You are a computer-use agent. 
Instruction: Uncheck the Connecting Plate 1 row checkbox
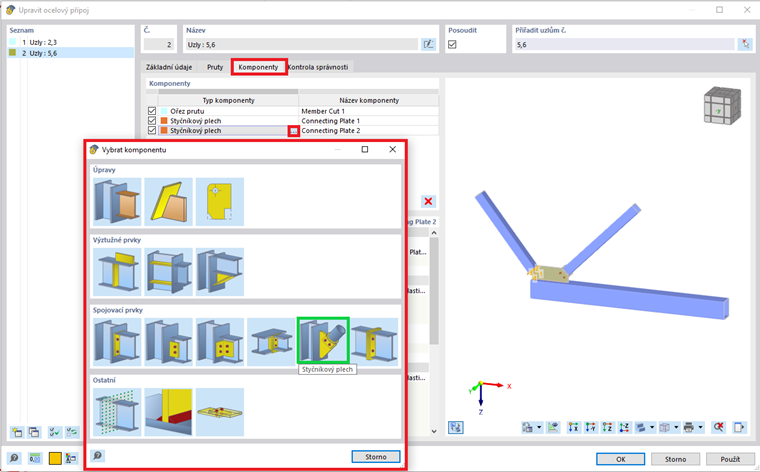(152, 121)
